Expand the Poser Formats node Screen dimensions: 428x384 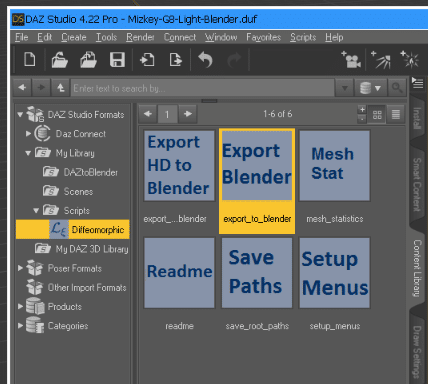pos(20,268)
